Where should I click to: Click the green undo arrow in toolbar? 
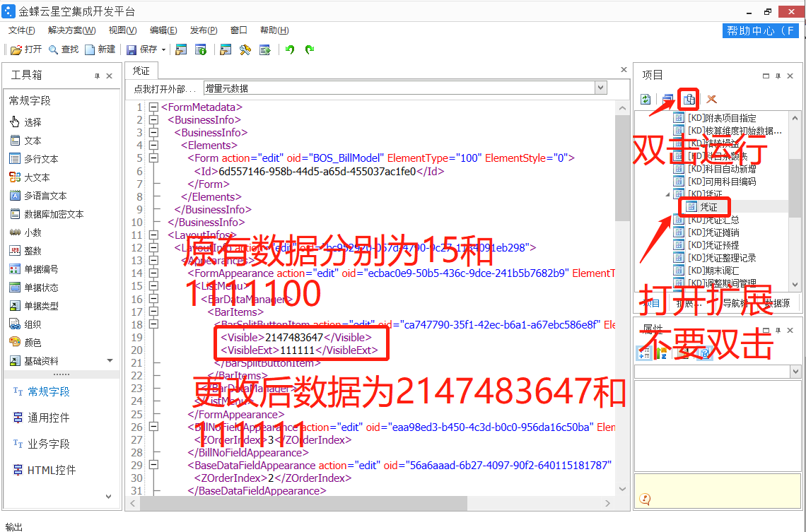tap(290, 50)
